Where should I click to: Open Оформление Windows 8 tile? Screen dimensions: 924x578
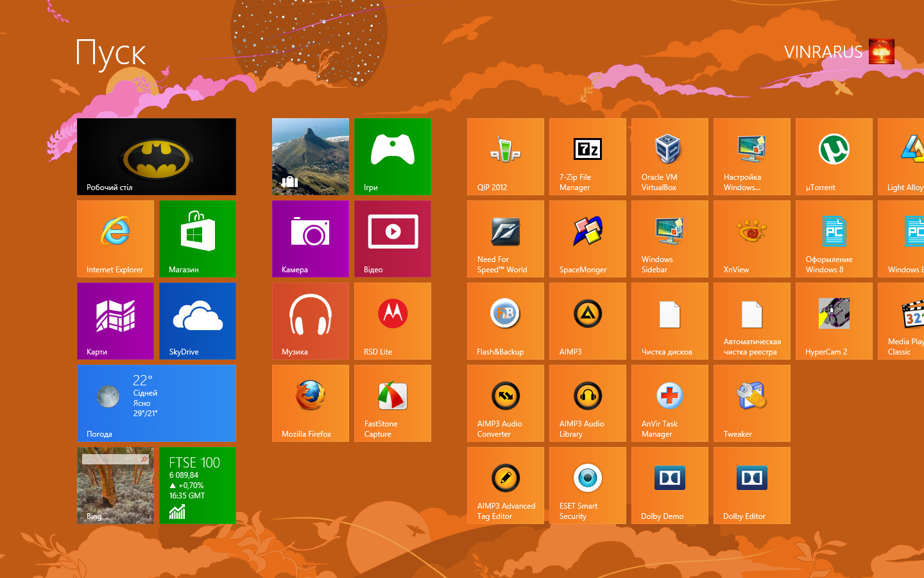pyautogui.click(x=834, y=239)
